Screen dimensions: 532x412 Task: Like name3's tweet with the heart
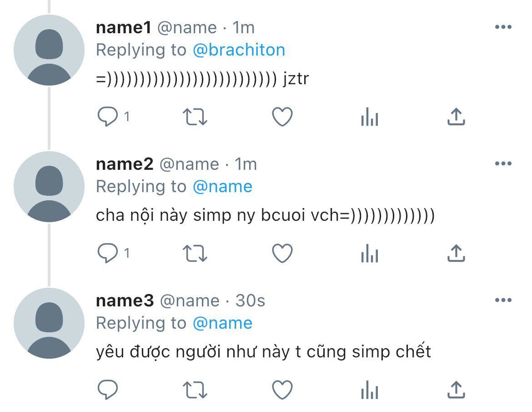[x=282, y=390]
